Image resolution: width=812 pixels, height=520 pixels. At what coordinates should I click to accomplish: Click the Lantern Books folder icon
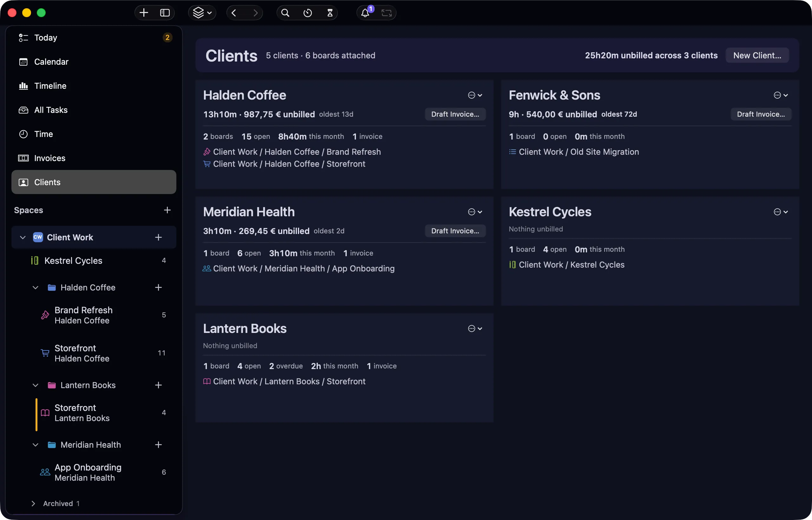click(x=52, y=385)
